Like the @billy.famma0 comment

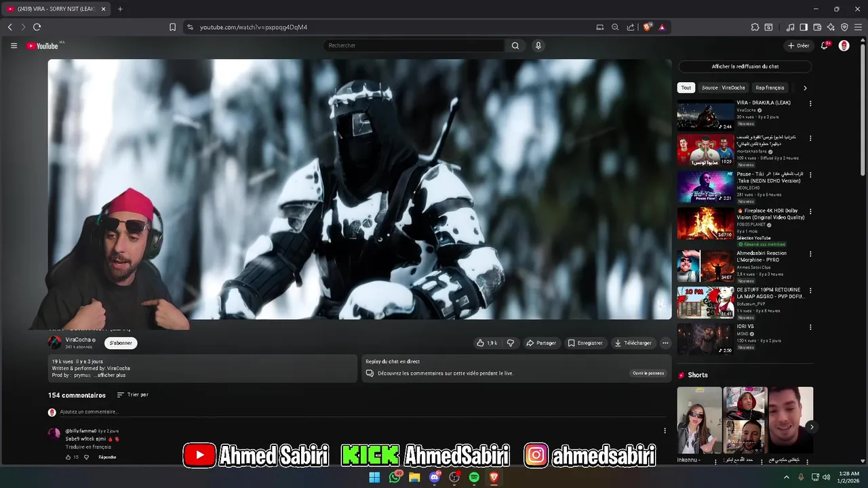click(68, 457)
